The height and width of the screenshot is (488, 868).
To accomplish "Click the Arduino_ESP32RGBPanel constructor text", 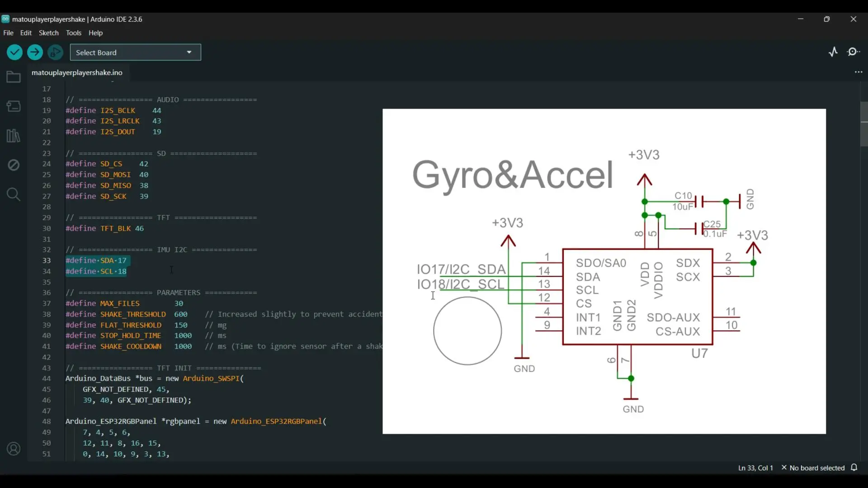I will click(x=276, y=422).
